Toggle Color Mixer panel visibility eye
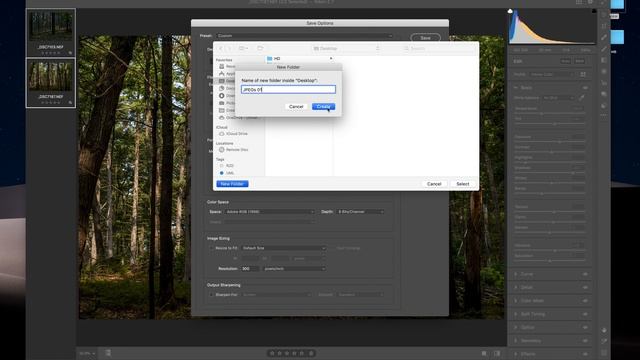 585,301
